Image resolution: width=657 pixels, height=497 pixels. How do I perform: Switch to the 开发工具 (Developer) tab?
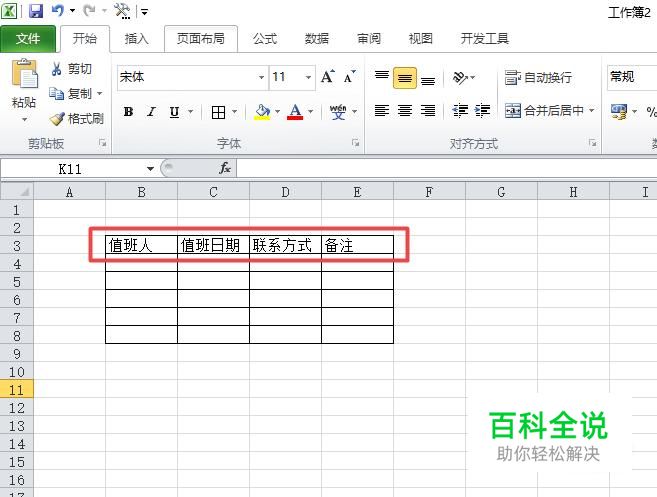[x=485, y=39]
